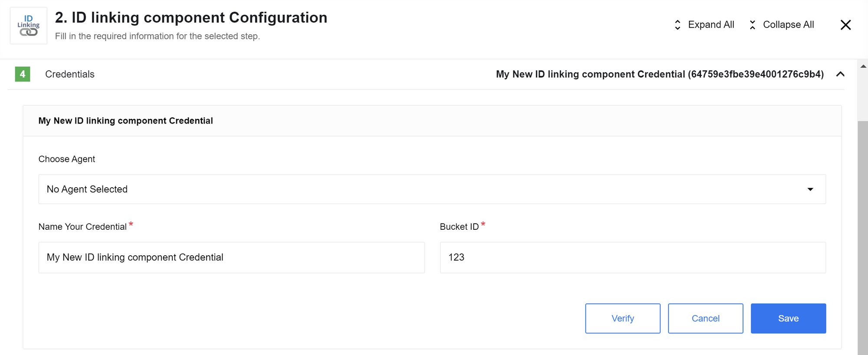Click the scrollbar up arrow

pyautogui.click(x=863, y=66)
